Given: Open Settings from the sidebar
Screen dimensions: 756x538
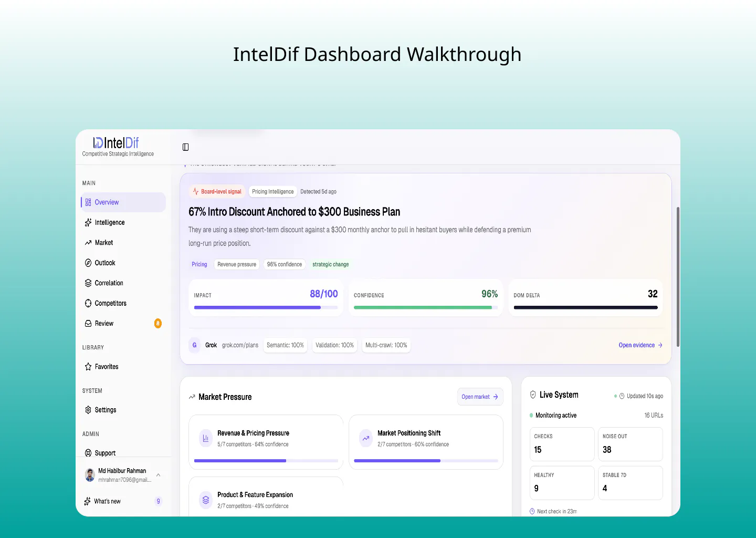Looking at the screenshot, I should click(x=123, y=410).
